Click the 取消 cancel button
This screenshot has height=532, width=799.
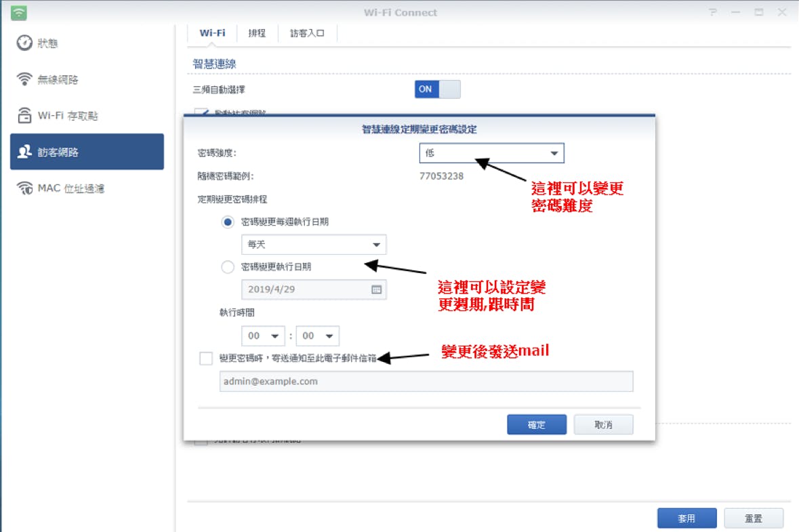coord(603,424)
